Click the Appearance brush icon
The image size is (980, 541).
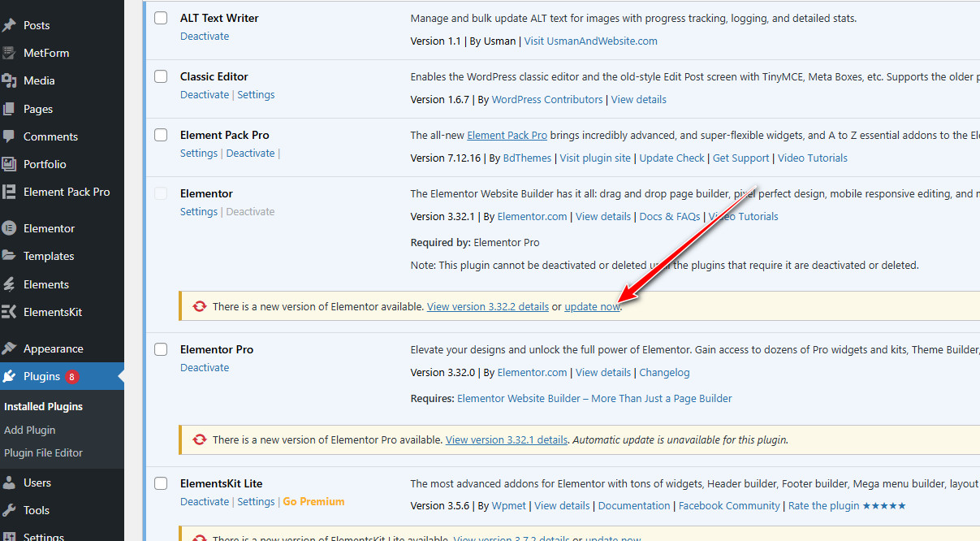coord(9,348)
